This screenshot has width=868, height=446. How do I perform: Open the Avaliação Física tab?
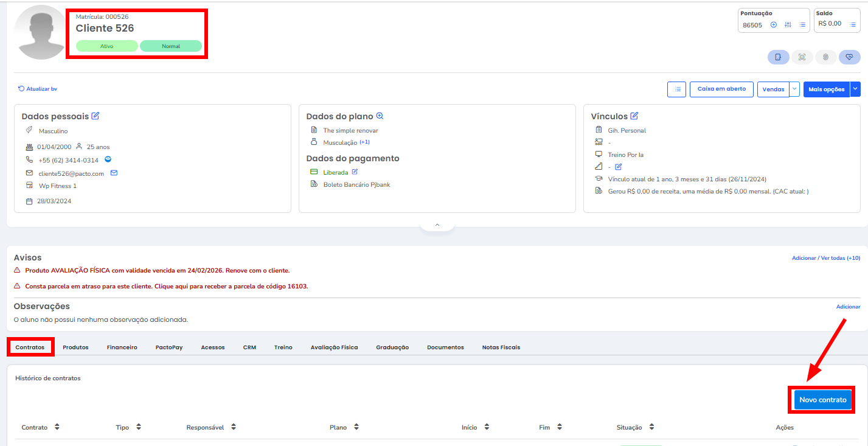click(334, 347)
